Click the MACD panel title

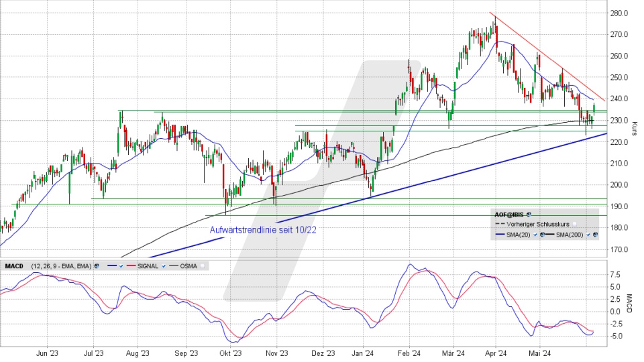tap(14, 266)
